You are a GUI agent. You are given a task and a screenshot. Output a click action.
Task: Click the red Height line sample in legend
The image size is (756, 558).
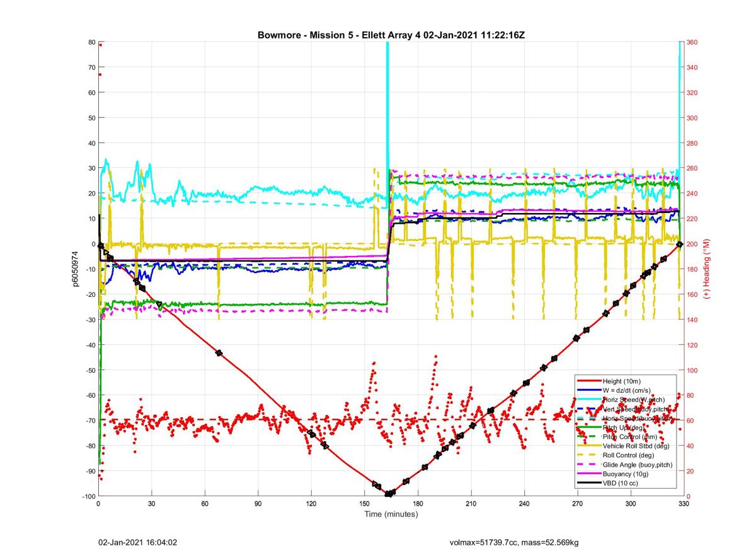tap(589, 381)
